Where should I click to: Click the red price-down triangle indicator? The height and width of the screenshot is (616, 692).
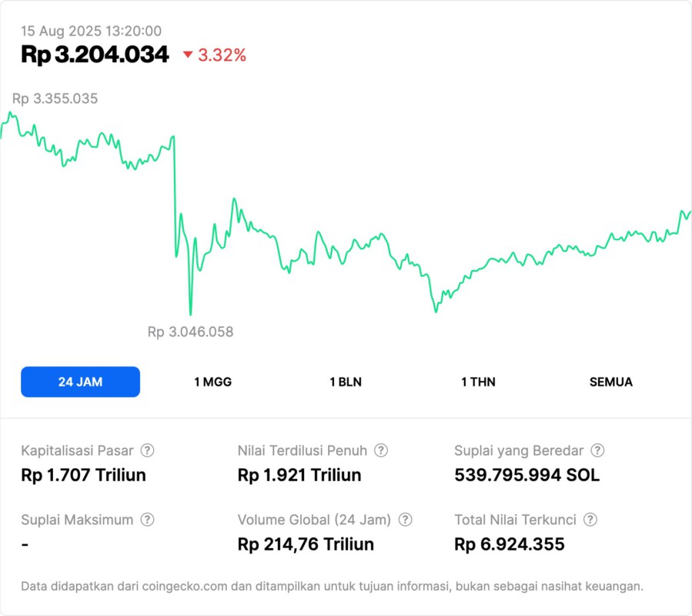(188, 55)
